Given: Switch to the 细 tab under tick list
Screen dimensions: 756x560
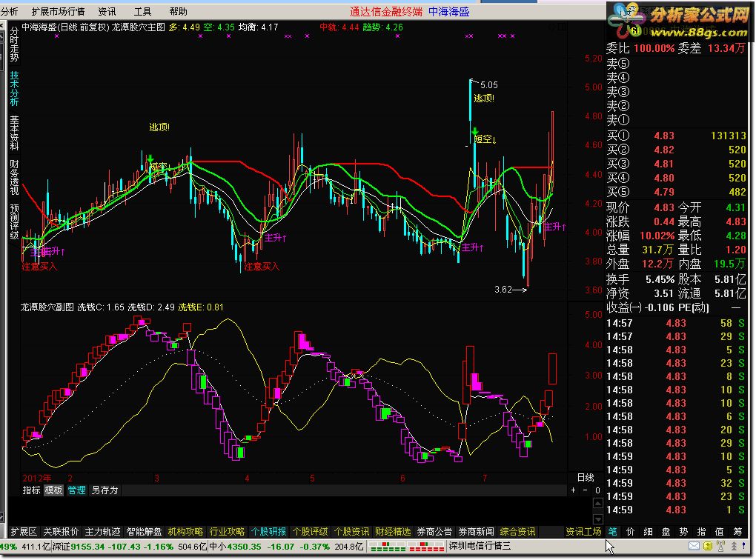Looking at the screenshot, I should (648, 532).
